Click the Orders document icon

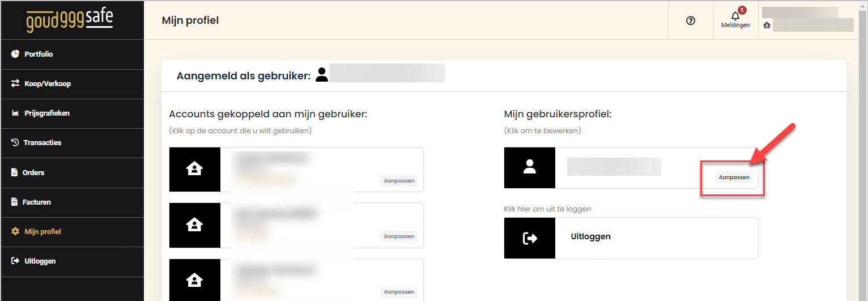tap(15, 172)
